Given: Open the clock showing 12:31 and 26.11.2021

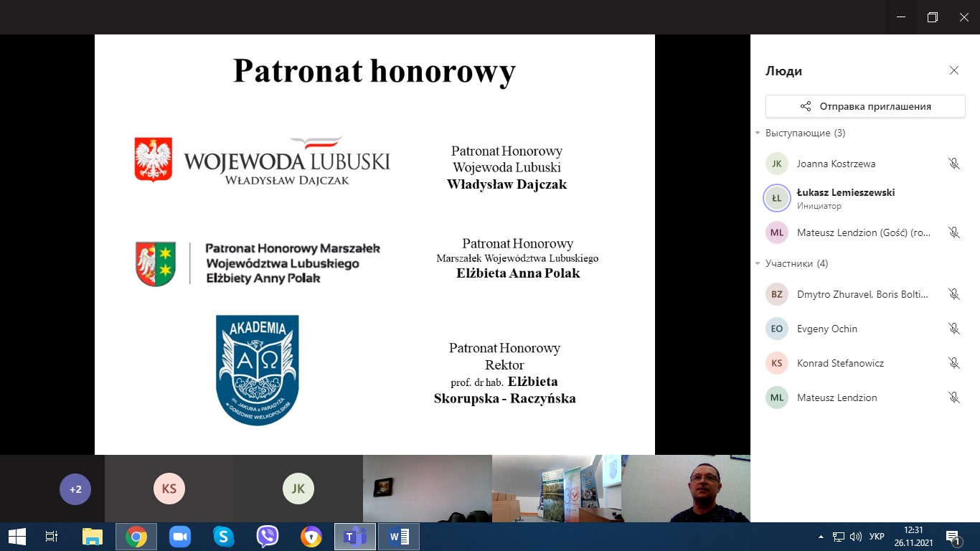Looking at the screenshot, I should (913, 537).
